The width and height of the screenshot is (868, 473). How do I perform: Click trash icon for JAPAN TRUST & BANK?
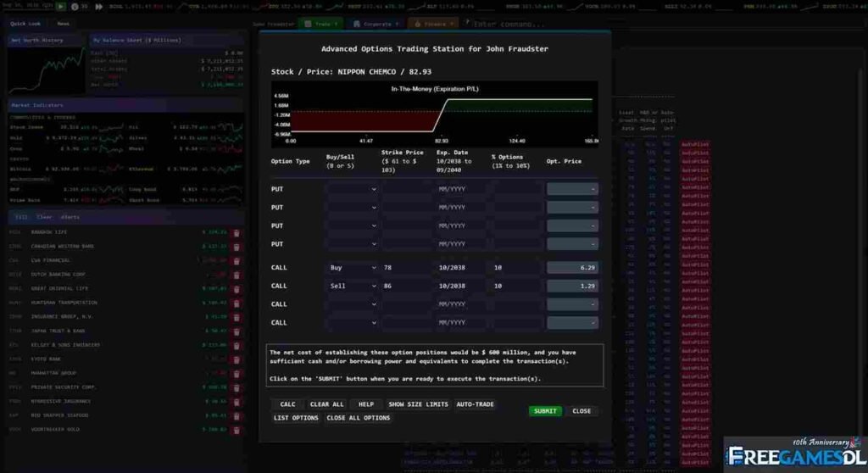click(x=236, y=331)
